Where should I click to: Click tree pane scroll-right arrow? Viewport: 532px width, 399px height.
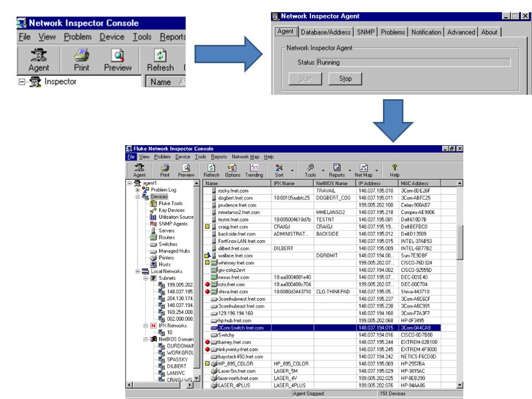[x=190, y=385]
